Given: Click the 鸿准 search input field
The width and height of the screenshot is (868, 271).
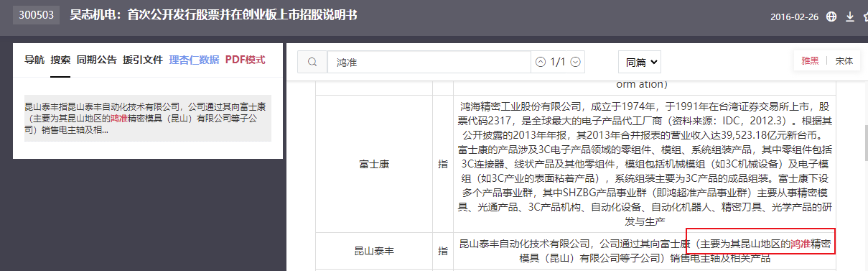Looking at the screenshot, I should [429, 63].
